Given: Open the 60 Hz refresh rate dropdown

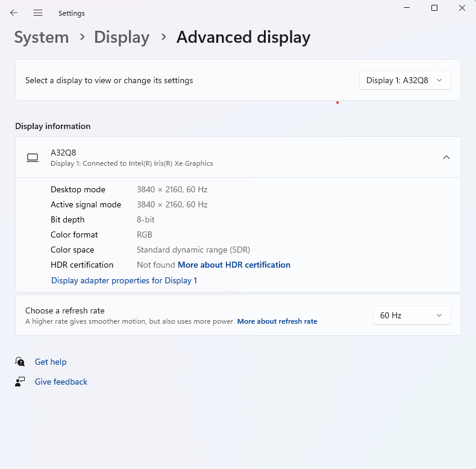Looking at the screenshot, I should (412, 315).
